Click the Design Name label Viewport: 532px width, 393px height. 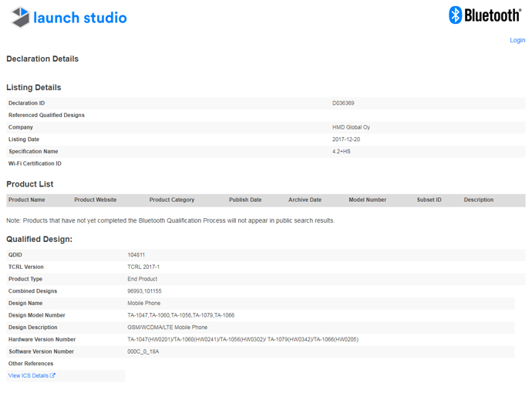pyautogui.click(x=25, y=303)
